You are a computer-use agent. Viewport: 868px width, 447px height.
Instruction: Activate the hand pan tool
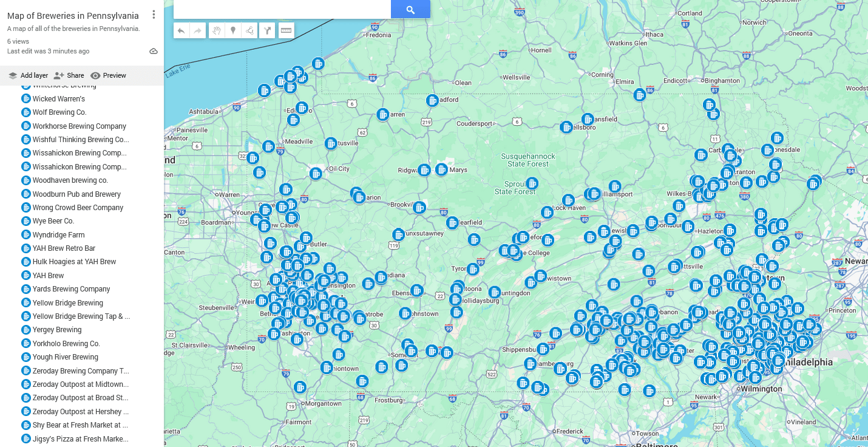click(216, 30)
